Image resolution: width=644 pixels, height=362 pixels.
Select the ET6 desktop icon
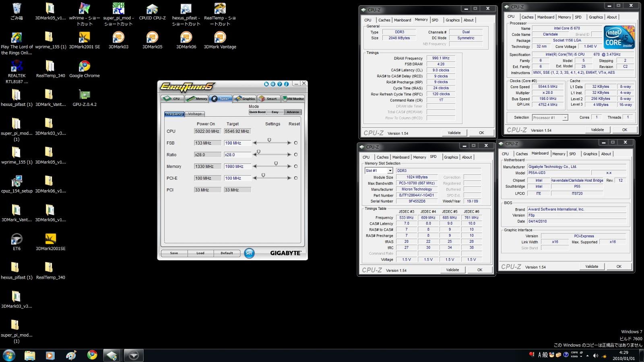pyautogui.click(x=17, y=242)
